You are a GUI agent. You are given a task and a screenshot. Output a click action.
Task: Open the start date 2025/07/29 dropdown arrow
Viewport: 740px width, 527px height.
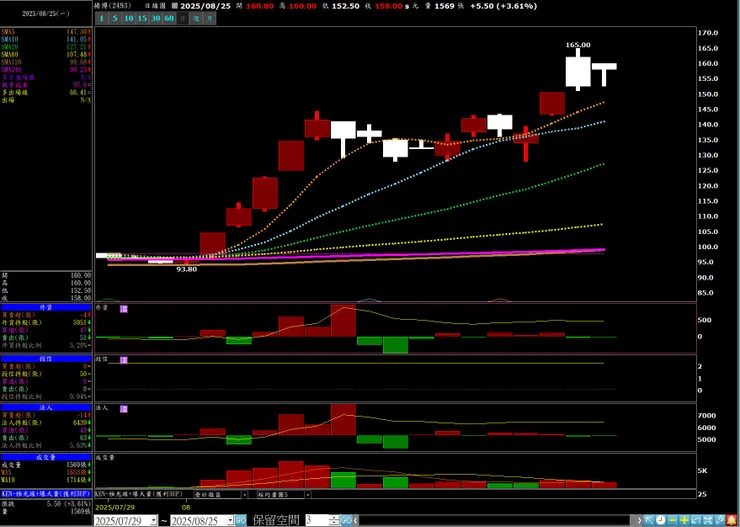tap(153, 520)
